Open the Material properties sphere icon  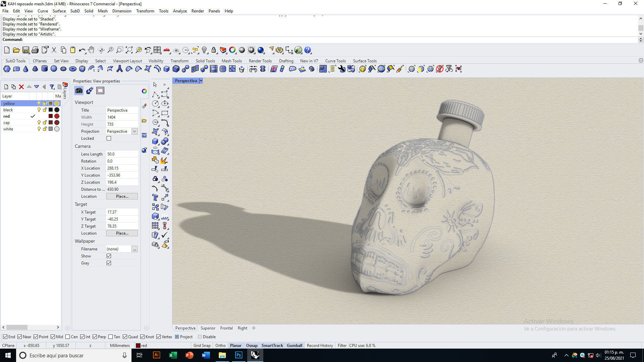[x=90, y=90]
